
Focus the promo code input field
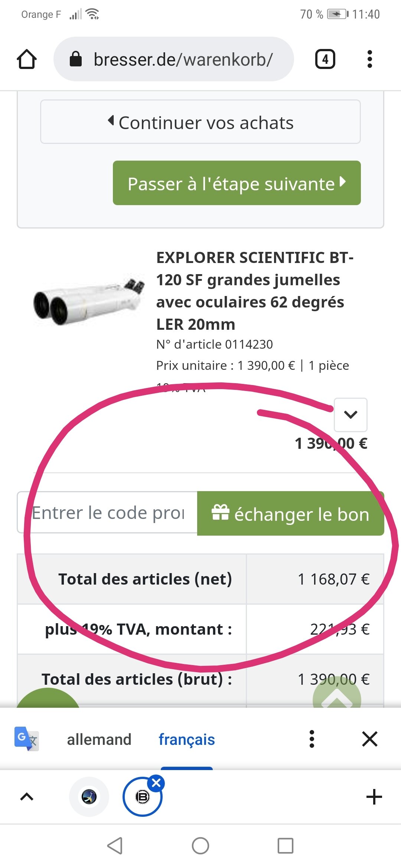click(x=108, y=513)
